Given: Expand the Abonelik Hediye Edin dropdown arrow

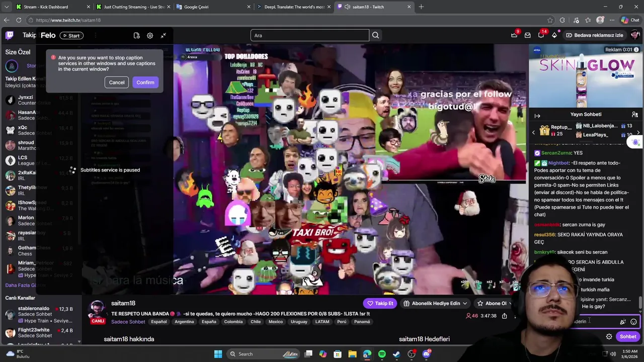Looking at the screenshot, I should tap(465, 303).
